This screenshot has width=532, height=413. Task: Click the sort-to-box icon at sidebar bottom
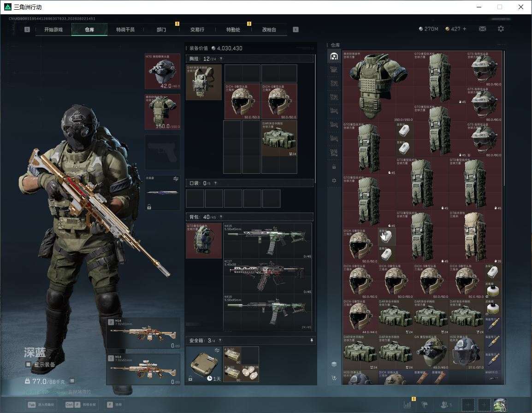tap(334, 378)
